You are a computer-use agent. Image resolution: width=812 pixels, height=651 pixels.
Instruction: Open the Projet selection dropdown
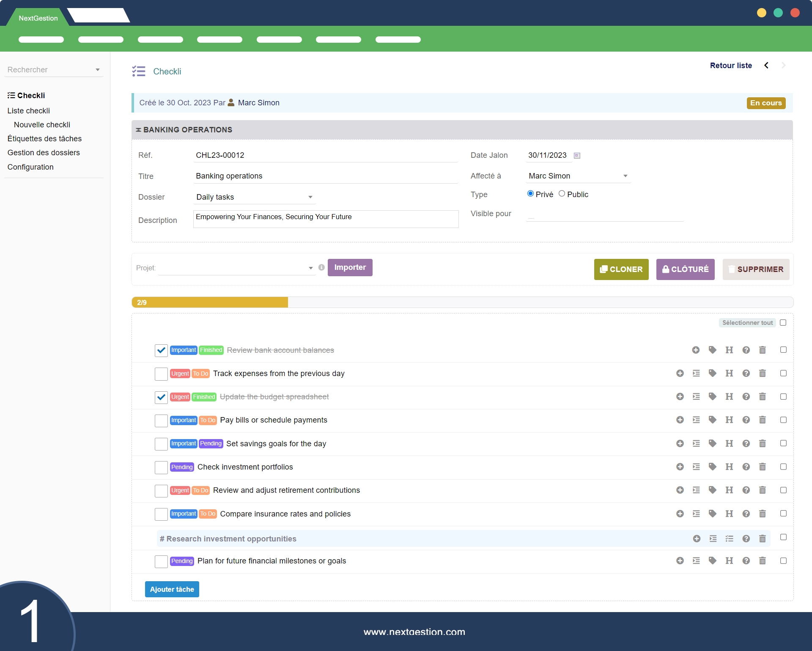tap(237, 268)
